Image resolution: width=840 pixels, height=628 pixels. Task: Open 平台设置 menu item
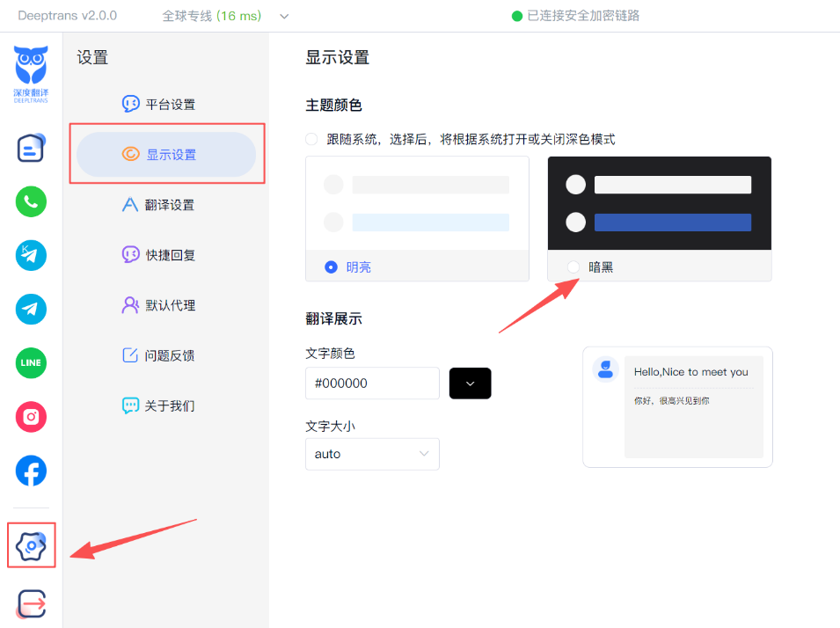click(166, 104)
